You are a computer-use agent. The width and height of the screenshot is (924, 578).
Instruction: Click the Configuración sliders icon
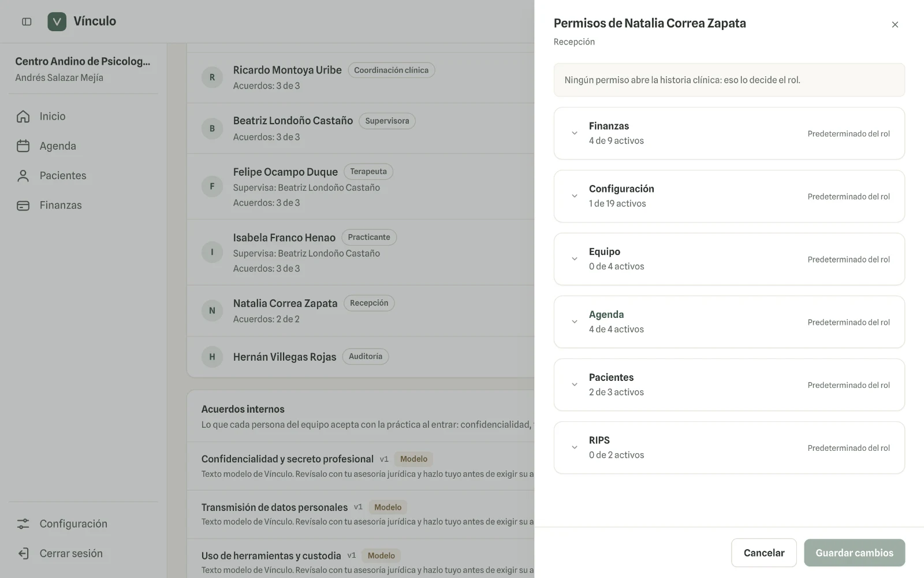[23, 524]
